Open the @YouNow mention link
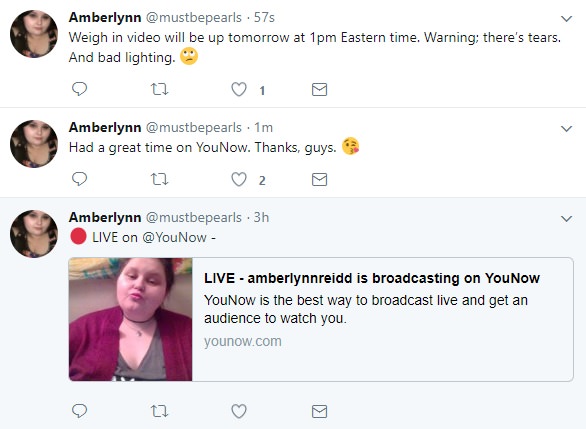The image size is (586, 429). [174, 237]
